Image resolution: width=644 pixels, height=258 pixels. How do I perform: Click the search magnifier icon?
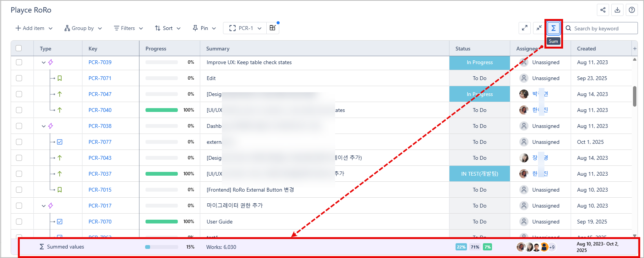coord(568,28)
